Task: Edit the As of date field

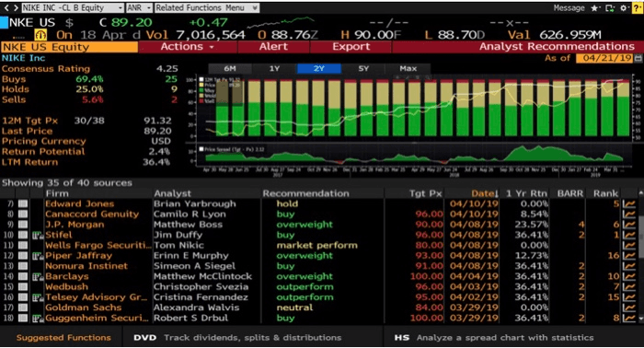Action: (604, 58)
